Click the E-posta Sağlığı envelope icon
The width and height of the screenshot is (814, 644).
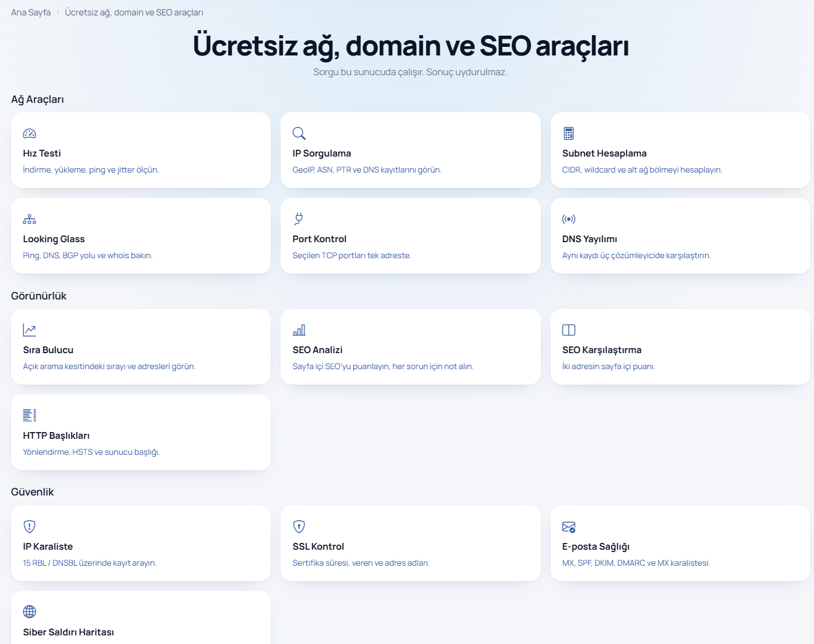click(569, 527)
